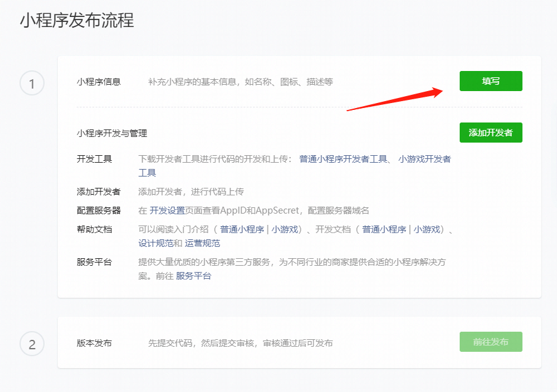This screenshot has width=557, height=392.
Task: Click the 小程序信息 label
Action: pos(99,82)
